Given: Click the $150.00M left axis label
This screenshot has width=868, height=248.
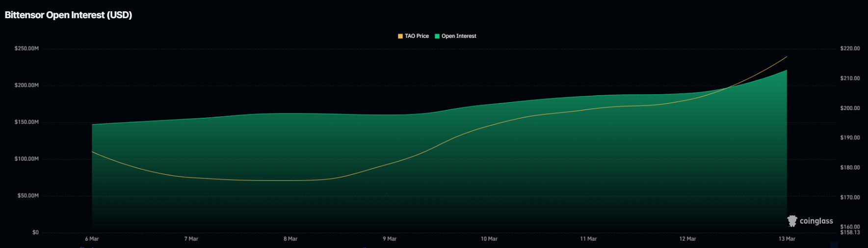Looking at the screenshot, I should [26, 122].
